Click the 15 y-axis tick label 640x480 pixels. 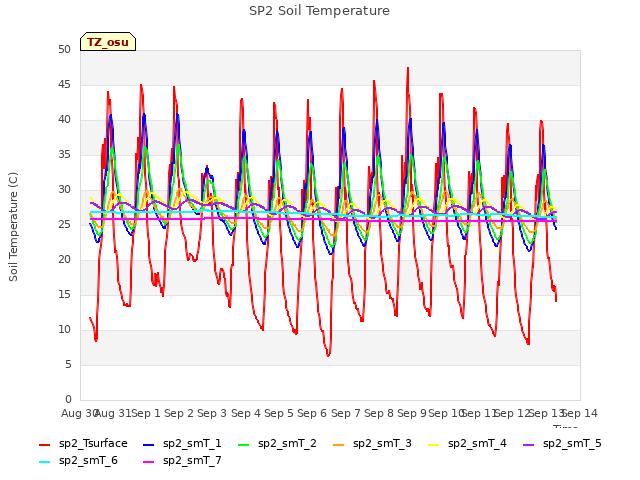click(x=64, y=295)
